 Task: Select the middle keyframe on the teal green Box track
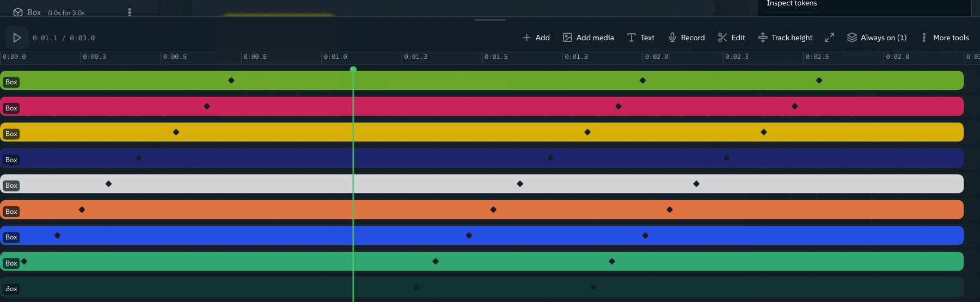click(x=436, y=261)
